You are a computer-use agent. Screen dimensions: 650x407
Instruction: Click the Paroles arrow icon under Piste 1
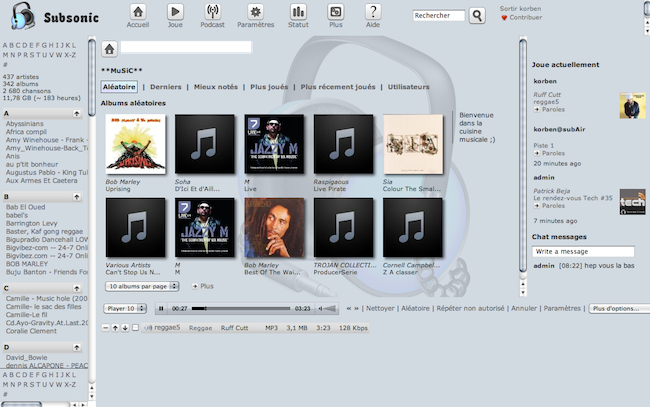tap(537, 153)
